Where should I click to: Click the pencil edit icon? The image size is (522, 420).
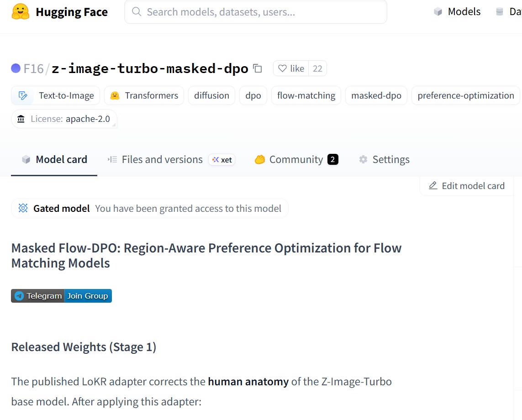click(433, 185)
